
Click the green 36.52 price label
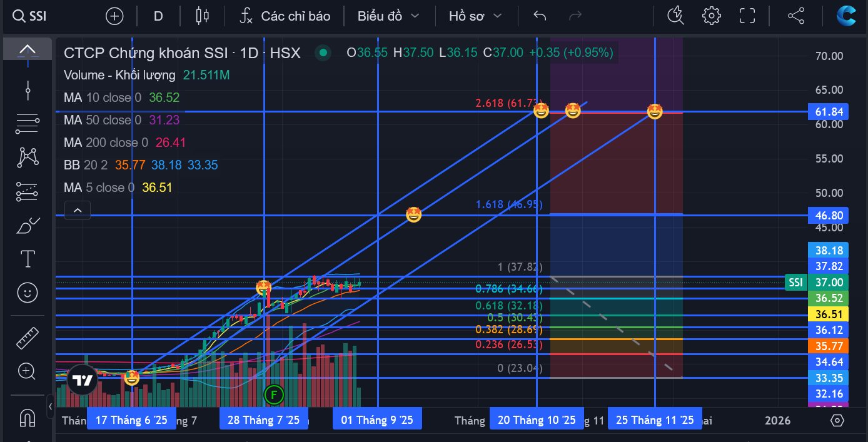tap(829, 298)
